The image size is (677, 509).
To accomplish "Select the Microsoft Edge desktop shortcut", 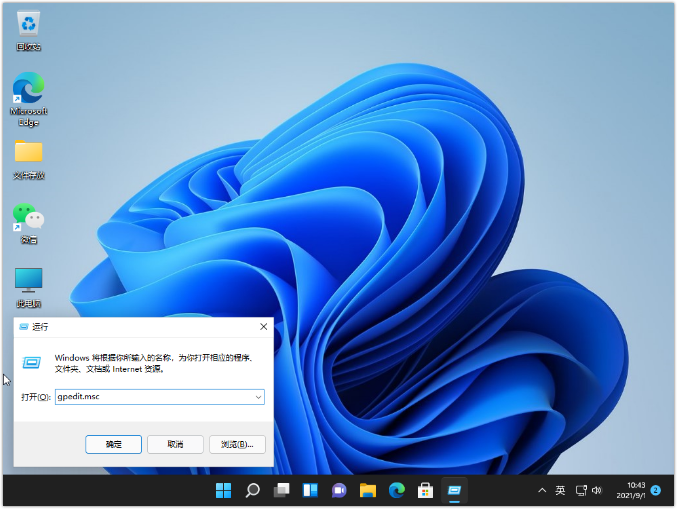I will (28, 99).
